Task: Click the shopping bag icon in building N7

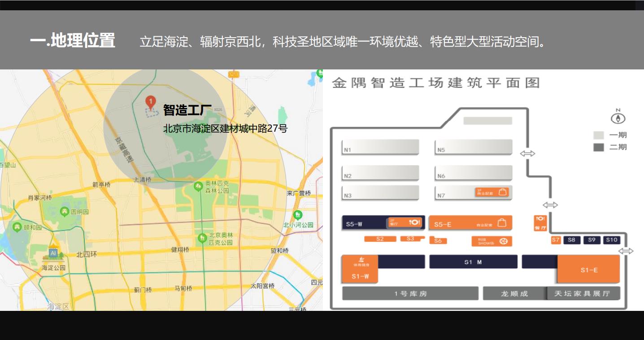Action: tap(503, 192)
